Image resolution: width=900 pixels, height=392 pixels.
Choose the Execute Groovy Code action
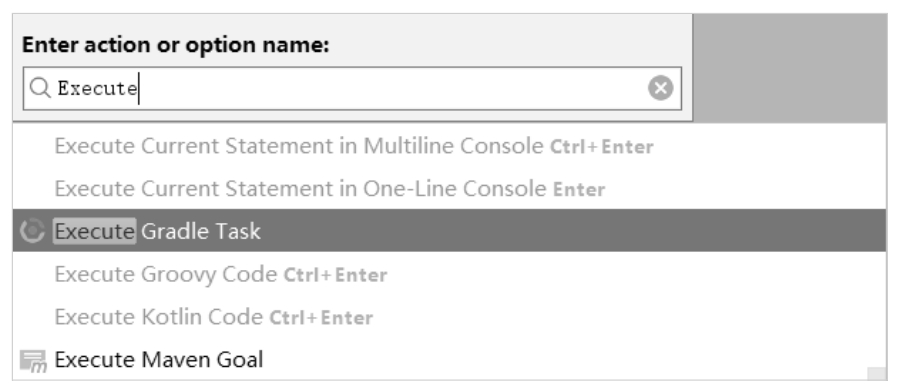tap(449, 274)
